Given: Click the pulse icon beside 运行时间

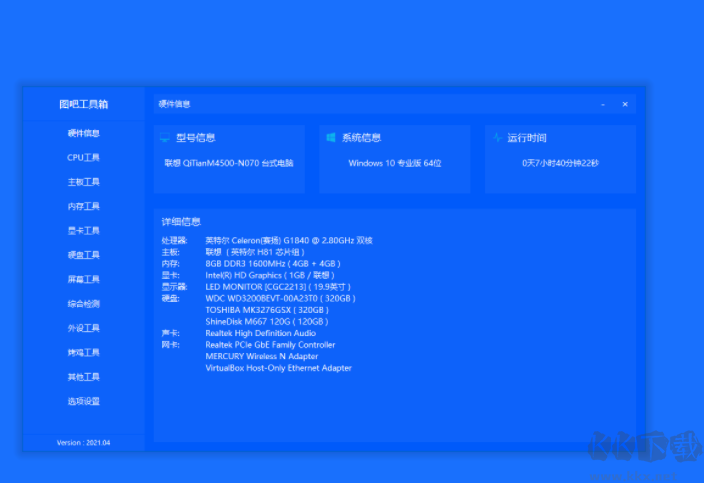Looking at the screenshot, I should click(x=497, y=138).
